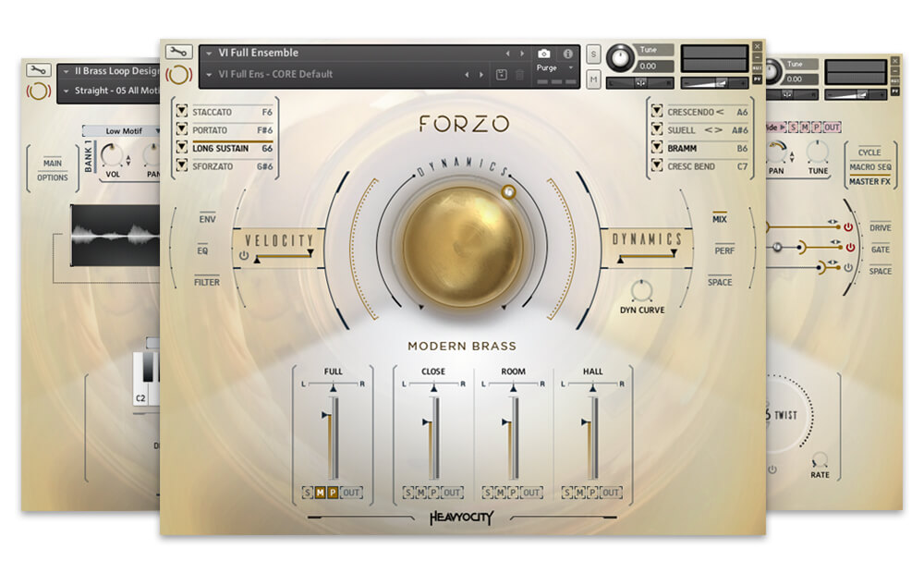Screen dimensions: 924x573
Task: Click the DYN CURVE knob
Action: click(641, 291)
